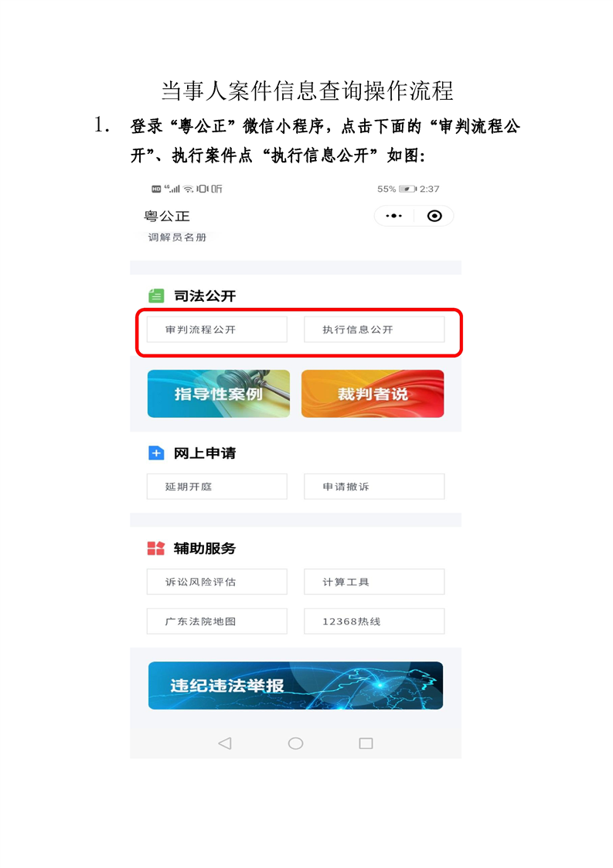Tap the Android recent apps square
This screenshot has height=868, width=613.
tap(366, 743)
